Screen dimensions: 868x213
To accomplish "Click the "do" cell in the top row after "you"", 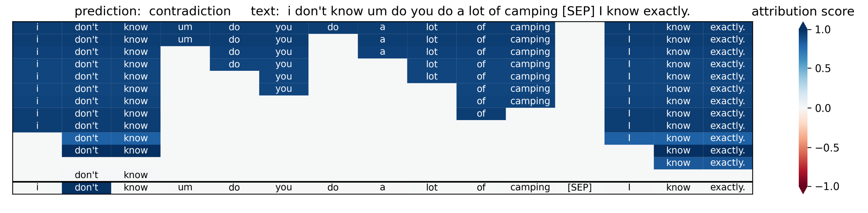I will (x=333, y=27).
